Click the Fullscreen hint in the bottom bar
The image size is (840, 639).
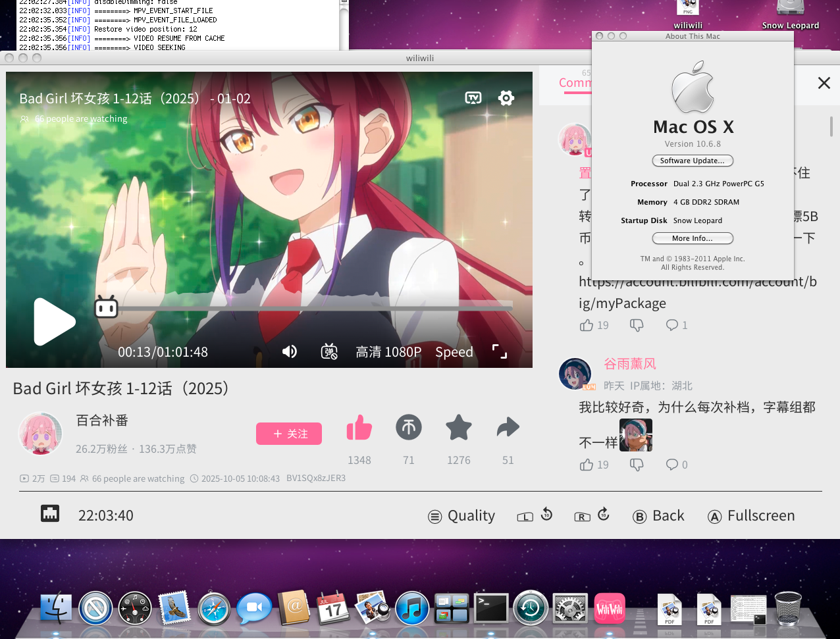(751, 516)
